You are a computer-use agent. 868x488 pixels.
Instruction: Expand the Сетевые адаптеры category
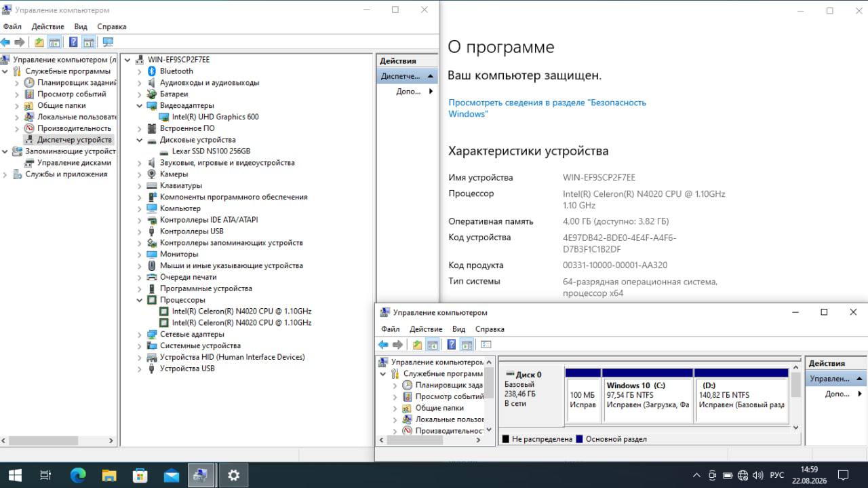pos(140,334)
